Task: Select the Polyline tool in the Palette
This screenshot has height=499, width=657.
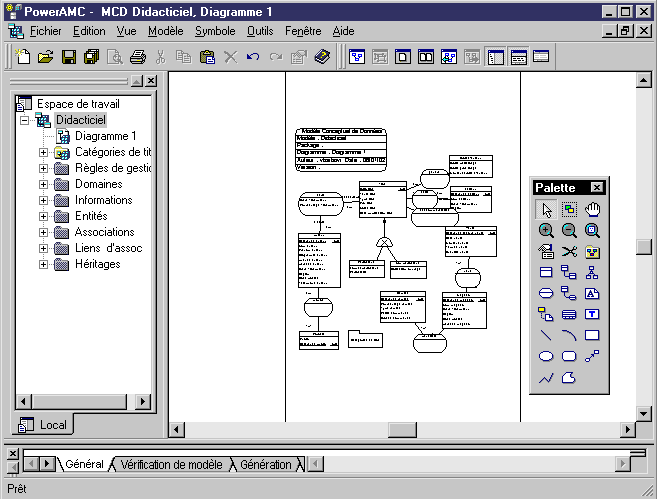Action: (x=546, y=378)
